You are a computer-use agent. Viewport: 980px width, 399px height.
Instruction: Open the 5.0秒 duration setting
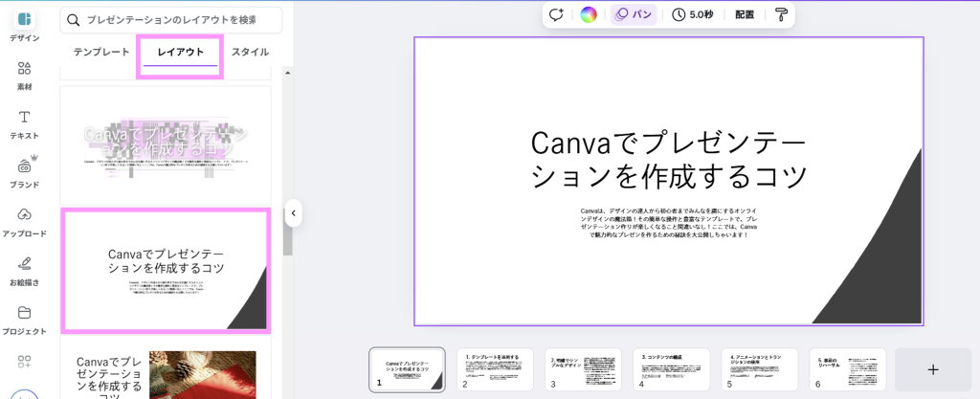pos(694,14)
